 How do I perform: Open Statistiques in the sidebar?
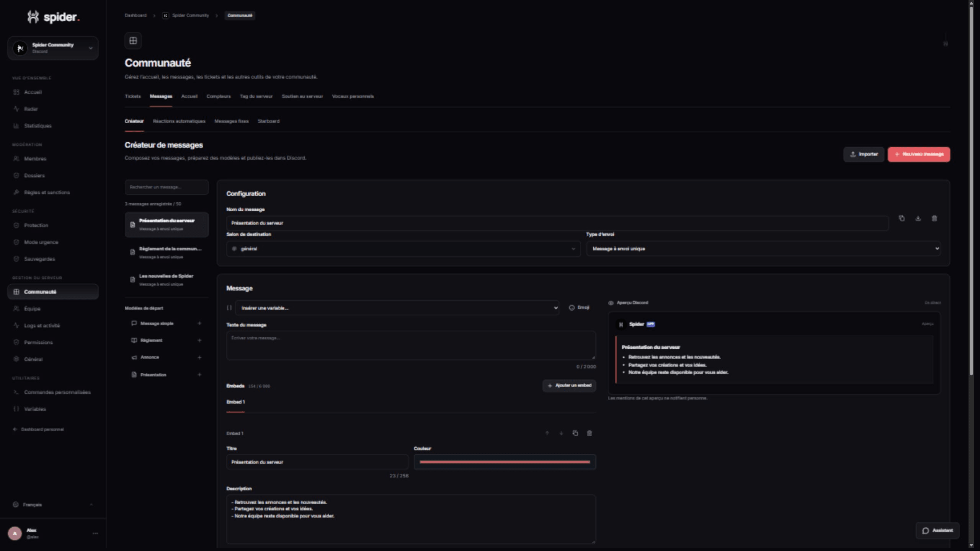[x=53, y=126]
